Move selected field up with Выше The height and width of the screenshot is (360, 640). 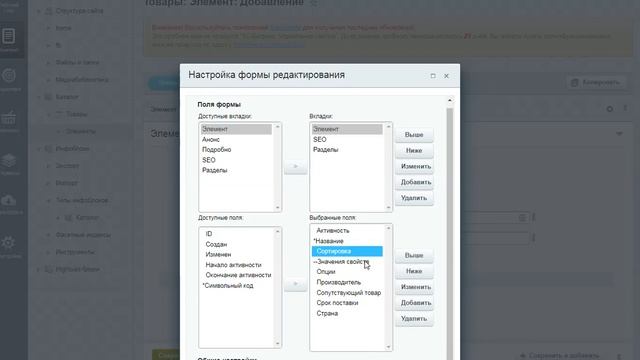pyautogui.click(x=414, y=256)
